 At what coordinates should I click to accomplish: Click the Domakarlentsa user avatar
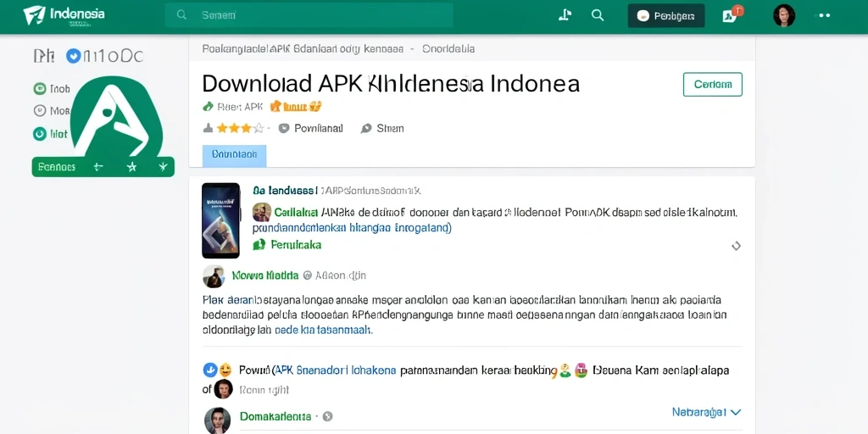tap(217, 420)
